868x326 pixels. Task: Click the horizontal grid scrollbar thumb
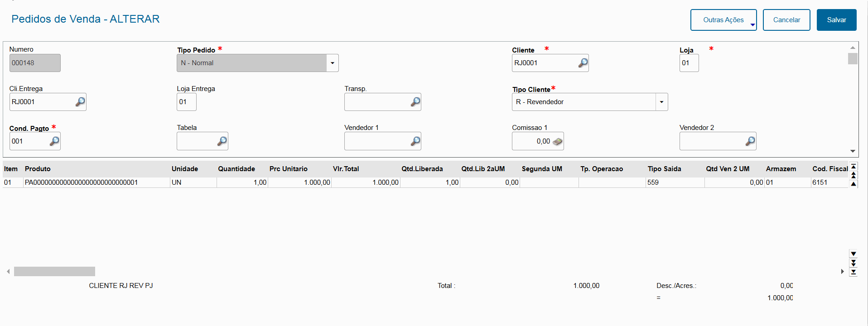[x=54, y=271]
